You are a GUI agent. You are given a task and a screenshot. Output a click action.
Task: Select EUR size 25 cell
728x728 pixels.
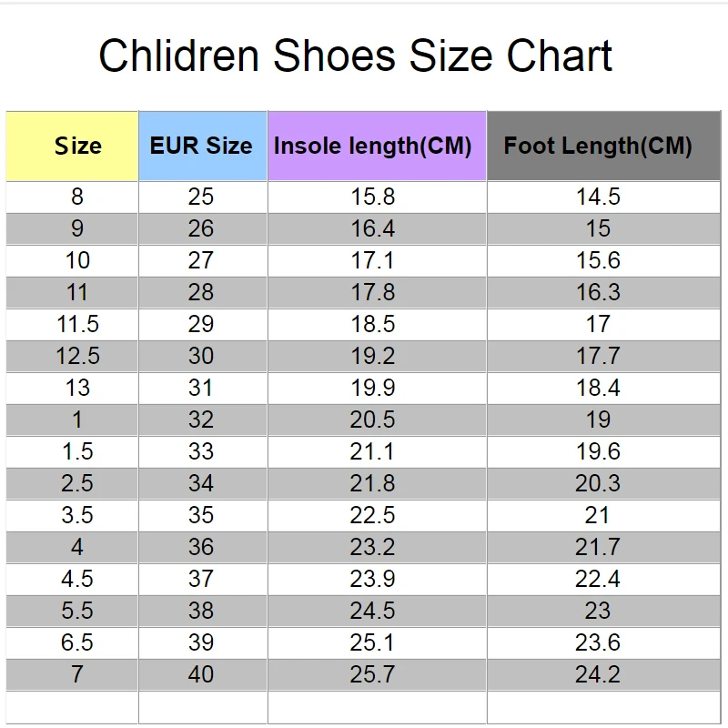201,197
